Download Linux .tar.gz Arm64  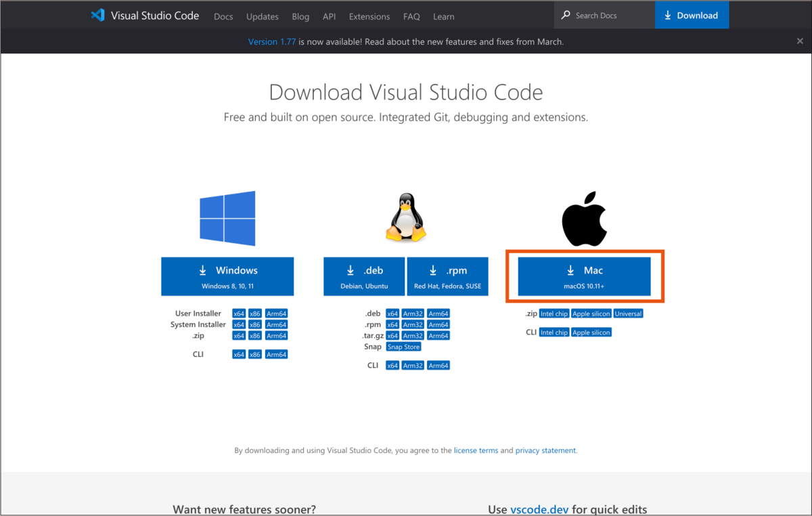click(438, 336)
